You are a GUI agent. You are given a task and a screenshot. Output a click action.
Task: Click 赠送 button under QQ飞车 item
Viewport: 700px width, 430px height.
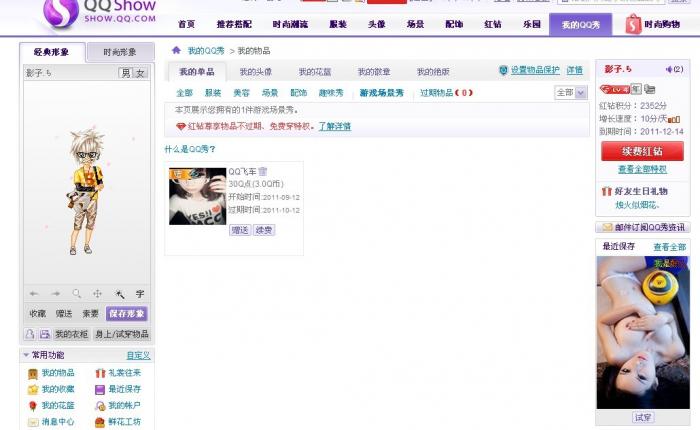point(240,230)
